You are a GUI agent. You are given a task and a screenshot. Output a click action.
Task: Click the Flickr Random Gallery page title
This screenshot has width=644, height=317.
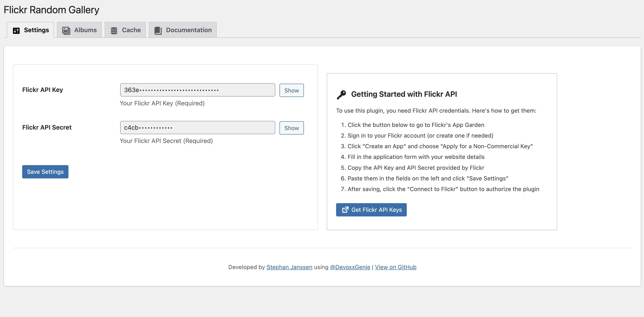coord(51,10)
